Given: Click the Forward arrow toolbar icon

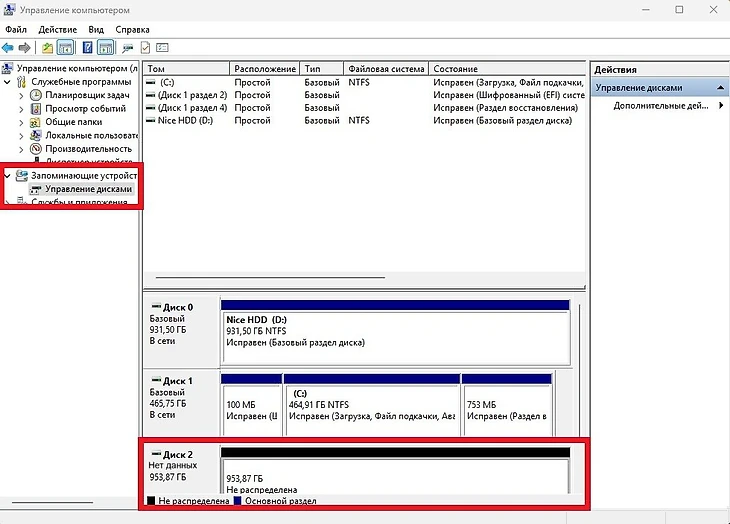Looking at the screenshot, I should [x=25, y=47].
